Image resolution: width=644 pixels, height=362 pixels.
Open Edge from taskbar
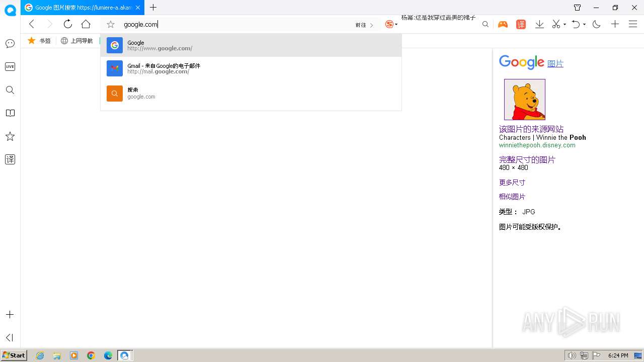coord(108,355)
